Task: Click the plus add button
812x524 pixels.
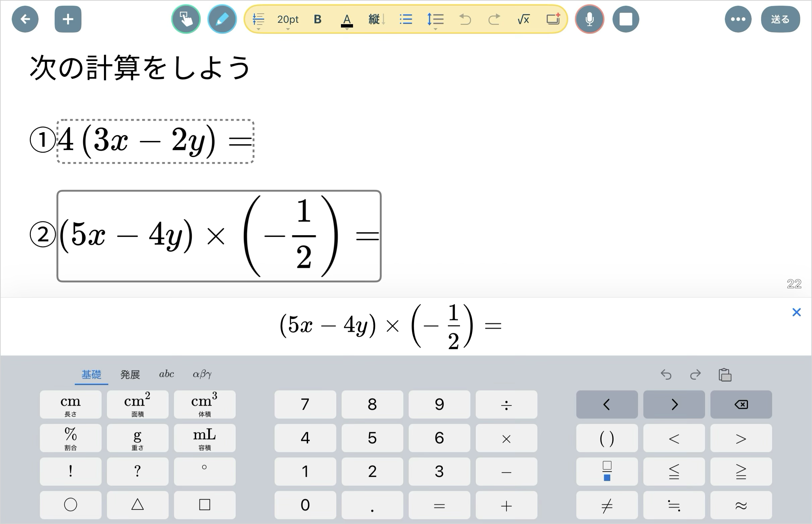Action: (68, 19)
